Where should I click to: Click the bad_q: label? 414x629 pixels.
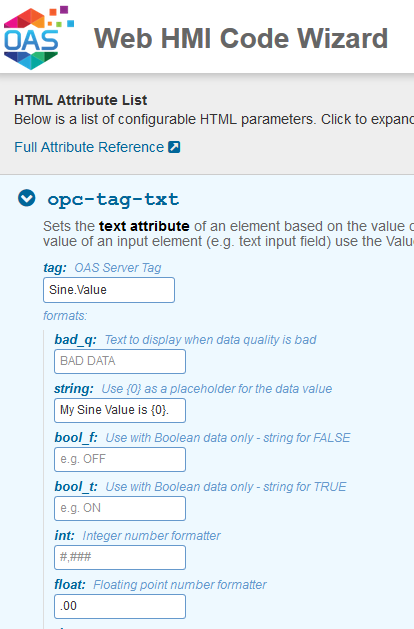pyautogui.click(x=75, y=340)
